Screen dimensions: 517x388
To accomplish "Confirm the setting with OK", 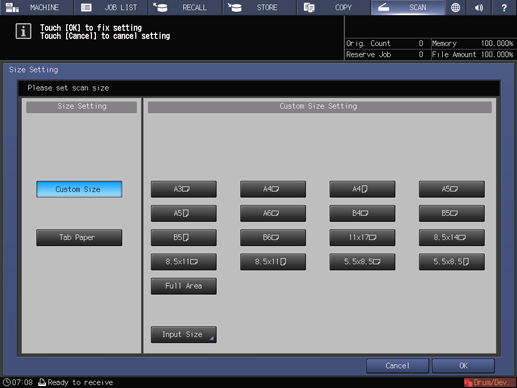I will pos(463,366).
